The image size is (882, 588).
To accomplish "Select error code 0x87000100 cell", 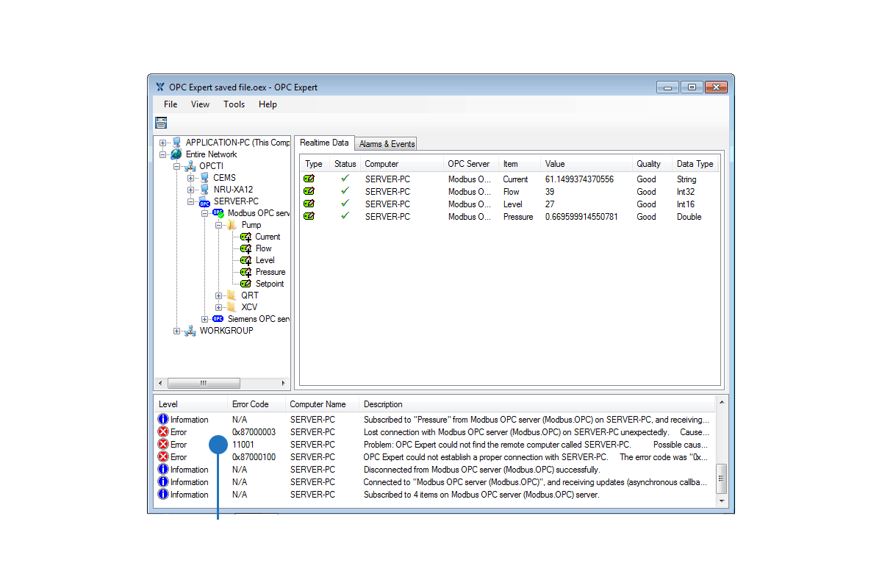I will click(x=254, y=457).
